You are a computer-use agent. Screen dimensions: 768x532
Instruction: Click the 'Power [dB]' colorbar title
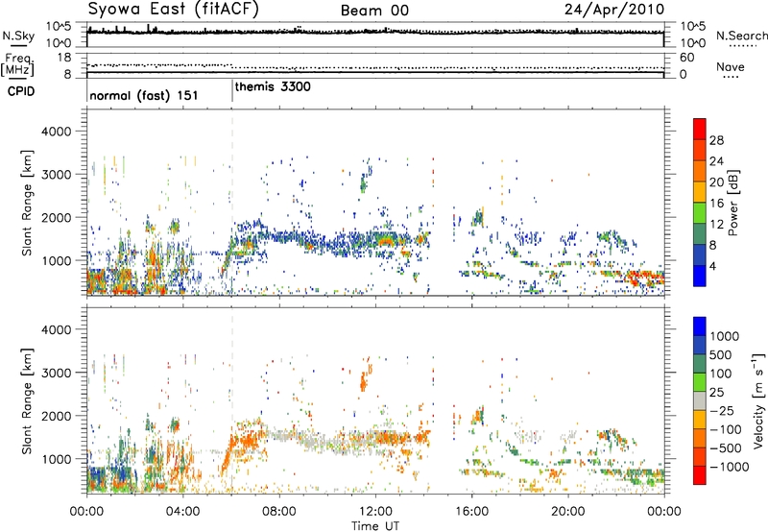(732, 203)
